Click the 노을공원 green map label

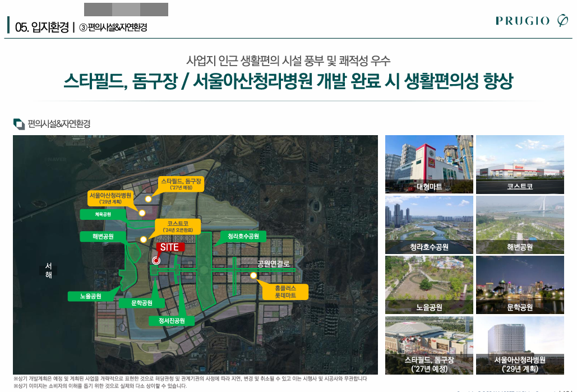click(90, 296)
